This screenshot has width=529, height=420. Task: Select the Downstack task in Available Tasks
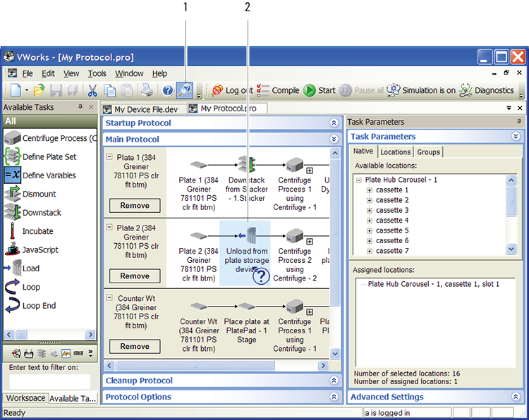[x=33, y=212]
